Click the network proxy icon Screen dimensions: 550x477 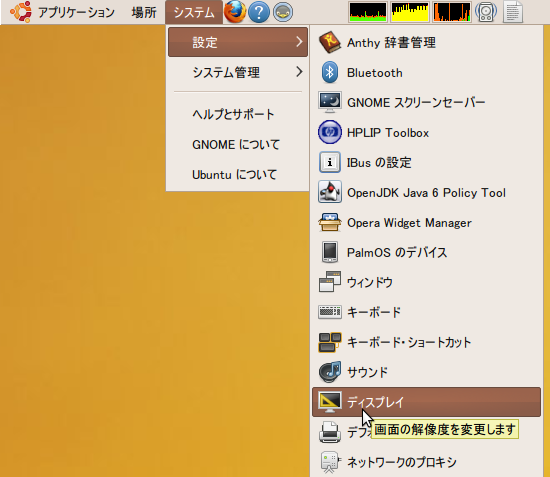pyautogui.click(x=330, y=462)
